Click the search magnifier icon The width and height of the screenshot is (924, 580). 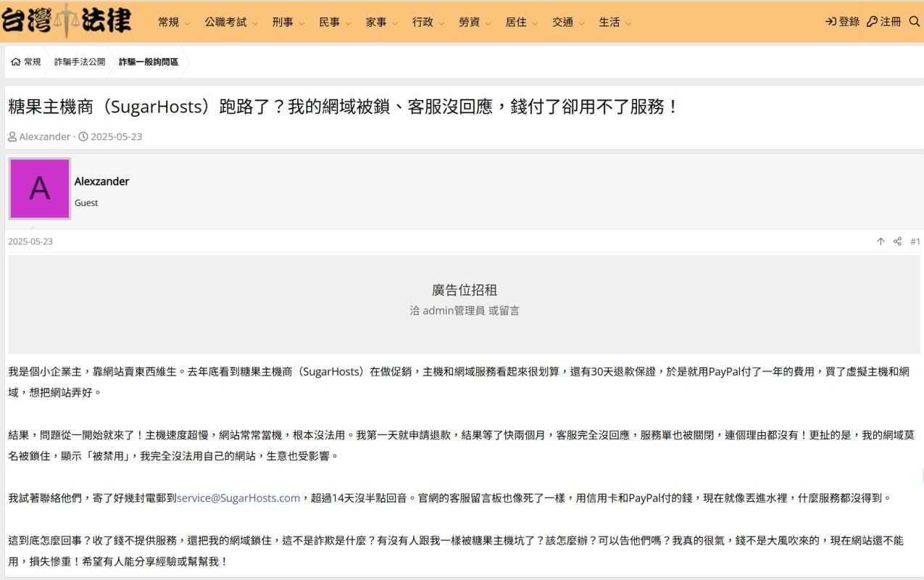[914, 22]
